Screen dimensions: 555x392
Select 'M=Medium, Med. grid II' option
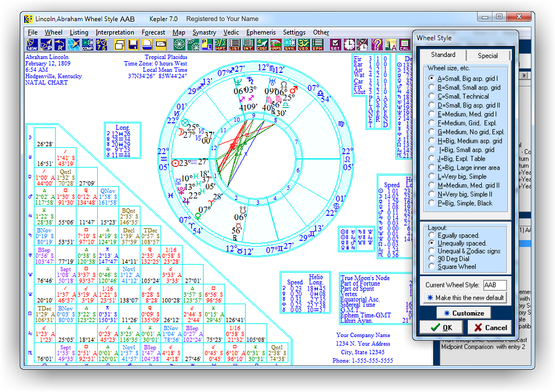coord(464,185)
